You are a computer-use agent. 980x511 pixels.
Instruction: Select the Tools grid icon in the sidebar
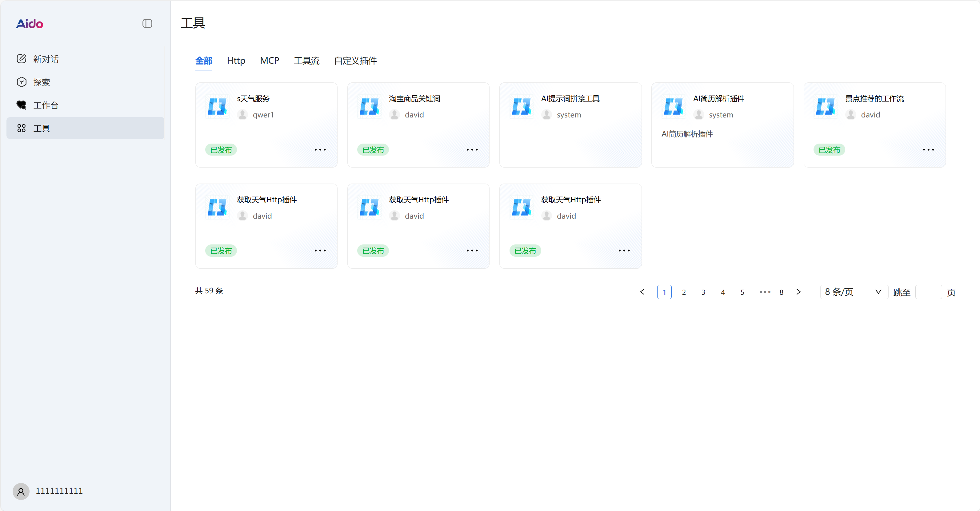(x=21, y=129)
